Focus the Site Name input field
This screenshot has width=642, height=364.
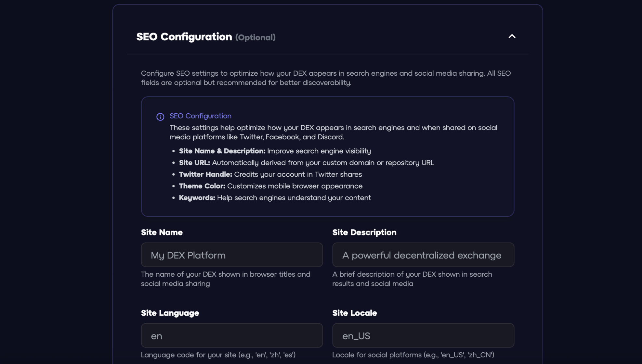(x=232, y=255)
